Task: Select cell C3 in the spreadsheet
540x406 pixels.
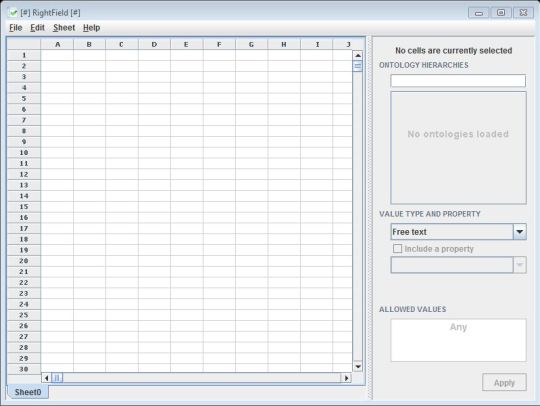Action: click(x=122, y=77)
